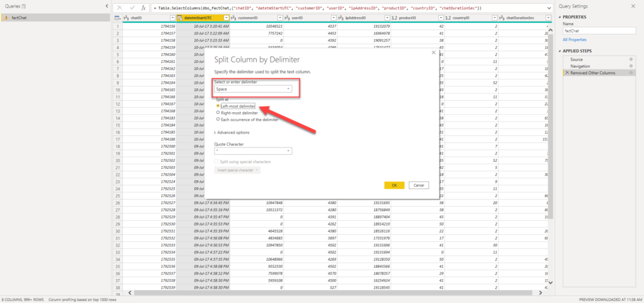
Task: Click the Name field containing factChat
Action: pos(599,31)
